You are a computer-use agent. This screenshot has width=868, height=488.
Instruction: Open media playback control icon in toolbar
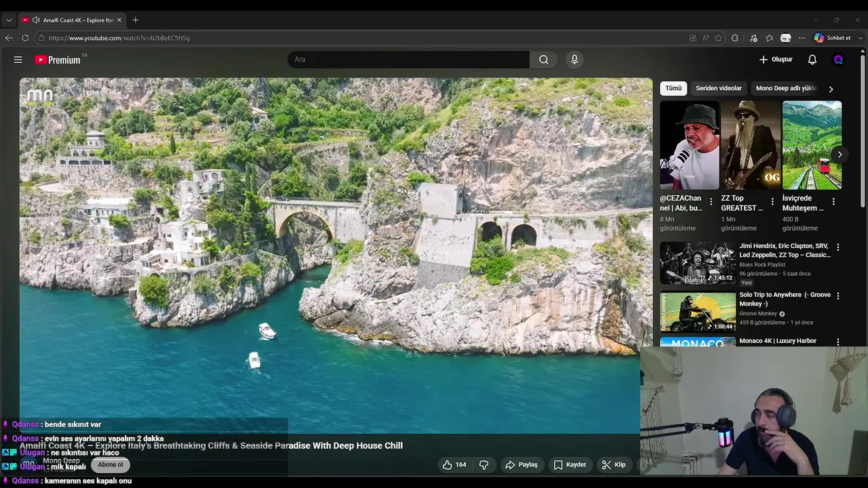coord(753,38)
